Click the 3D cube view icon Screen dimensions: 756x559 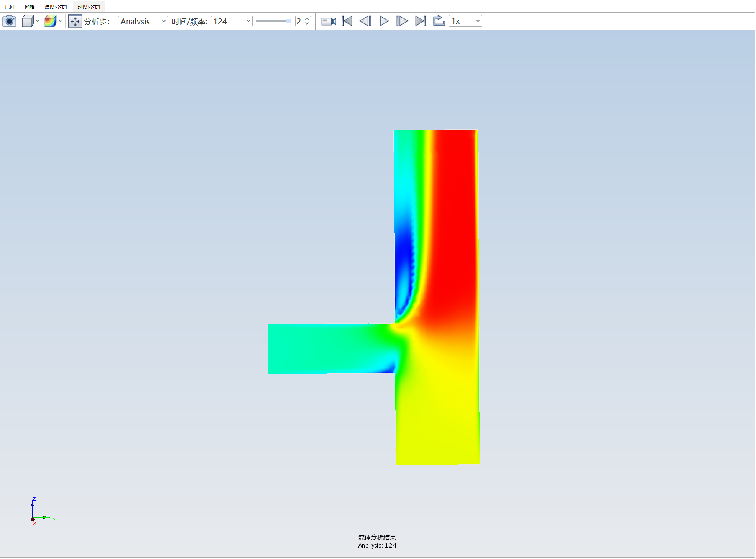28,21
